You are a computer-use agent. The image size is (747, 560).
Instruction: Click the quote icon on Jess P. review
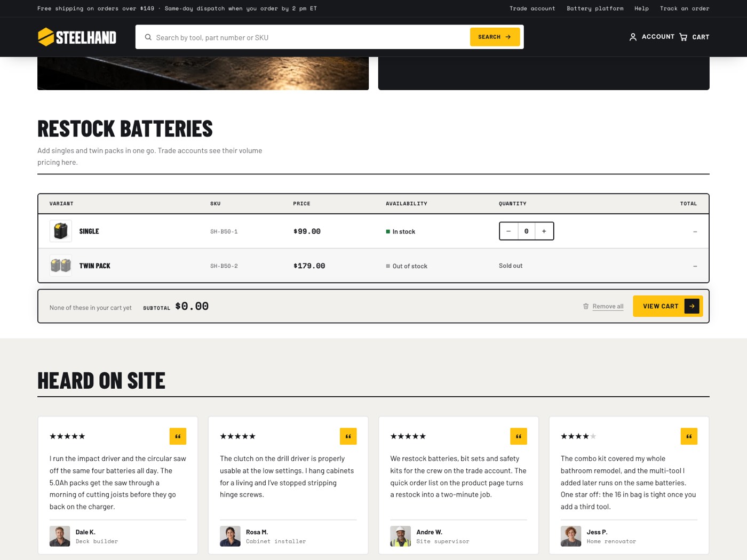click(689, 436)
